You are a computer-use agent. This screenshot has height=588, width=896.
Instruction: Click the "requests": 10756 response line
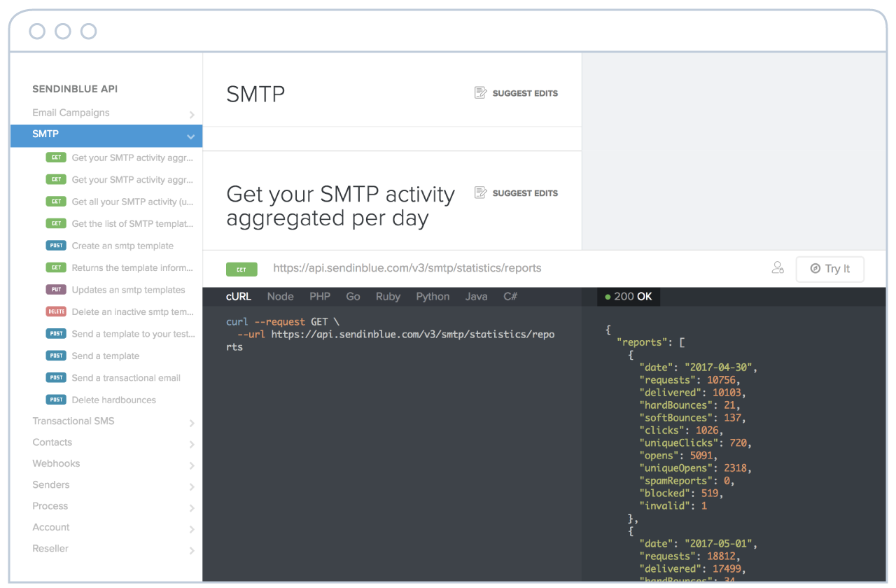689,380
